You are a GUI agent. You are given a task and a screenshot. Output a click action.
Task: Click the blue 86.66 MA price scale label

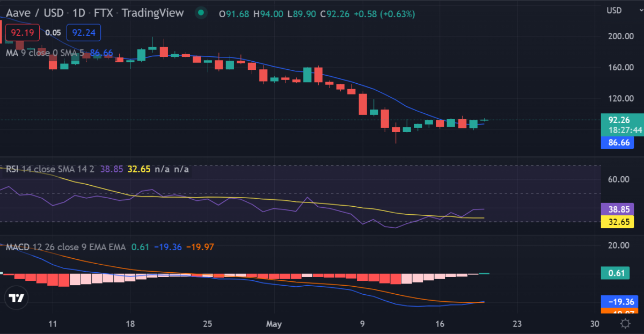point(618,143)
